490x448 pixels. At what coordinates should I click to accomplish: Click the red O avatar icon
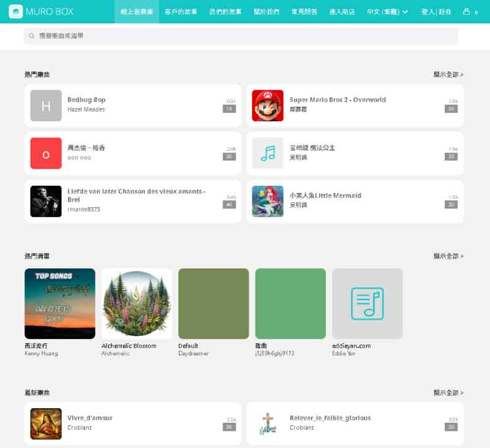(x=46, y=153)
